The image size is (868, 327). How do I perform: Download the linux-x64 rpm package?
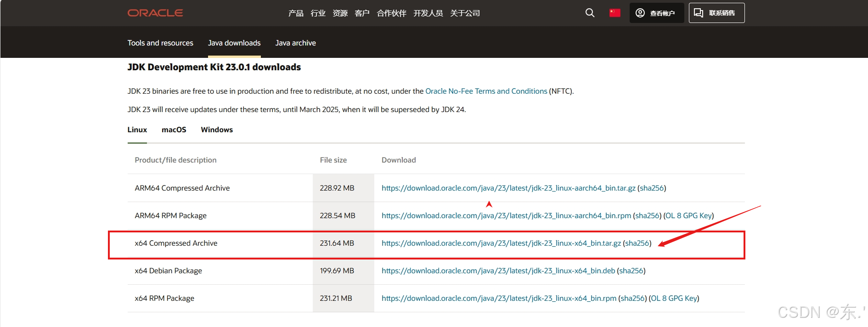(x=499, y=298)
